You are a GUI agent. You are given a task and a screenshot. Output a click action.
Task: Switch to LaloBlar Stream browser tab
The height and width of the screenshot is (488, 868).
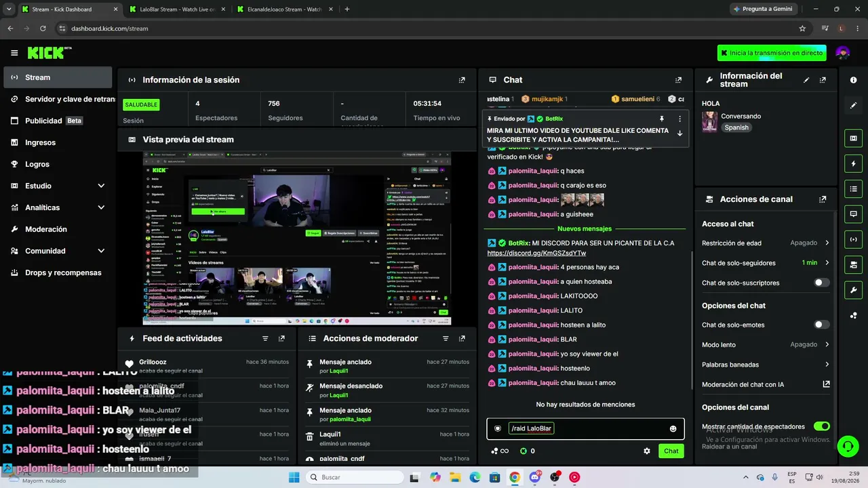(x=178, y=9)
